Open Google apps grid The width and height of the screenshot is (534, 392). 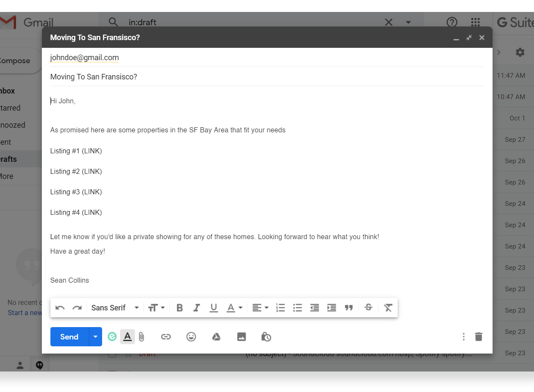[475, 22]
